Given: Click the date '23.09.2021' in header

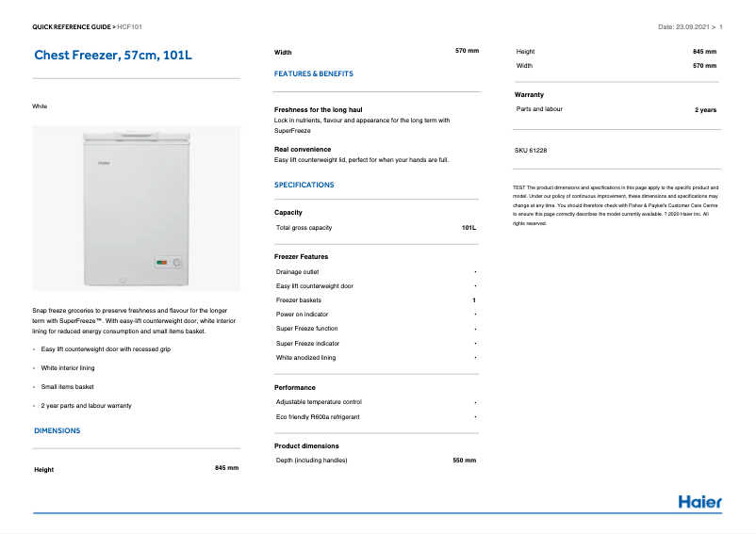Looking at the screenshot, I should click(x=692, y=27).
